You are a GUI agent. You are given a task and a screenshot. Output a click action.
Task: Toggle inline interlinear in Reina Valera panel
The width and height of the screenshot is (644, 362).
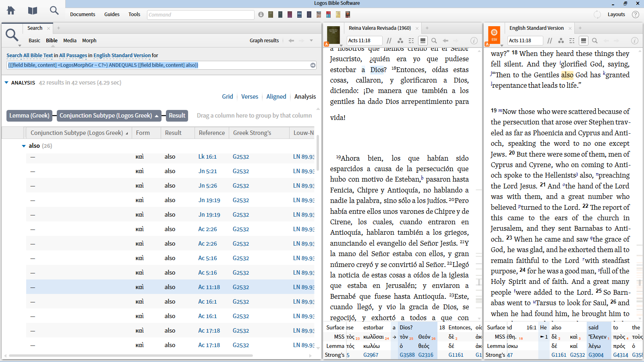(x=411, y=41)
